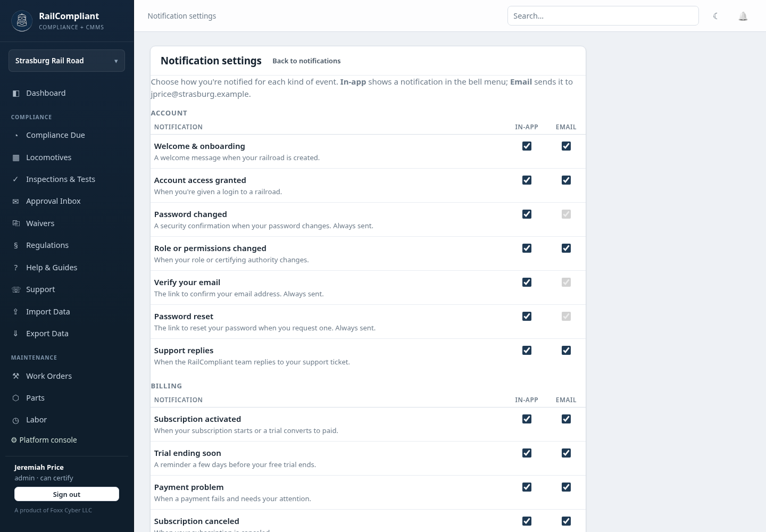Screen dimensions: 766x532
Task: Go to Locomotives in the sidebar
Action: point(67,157)
